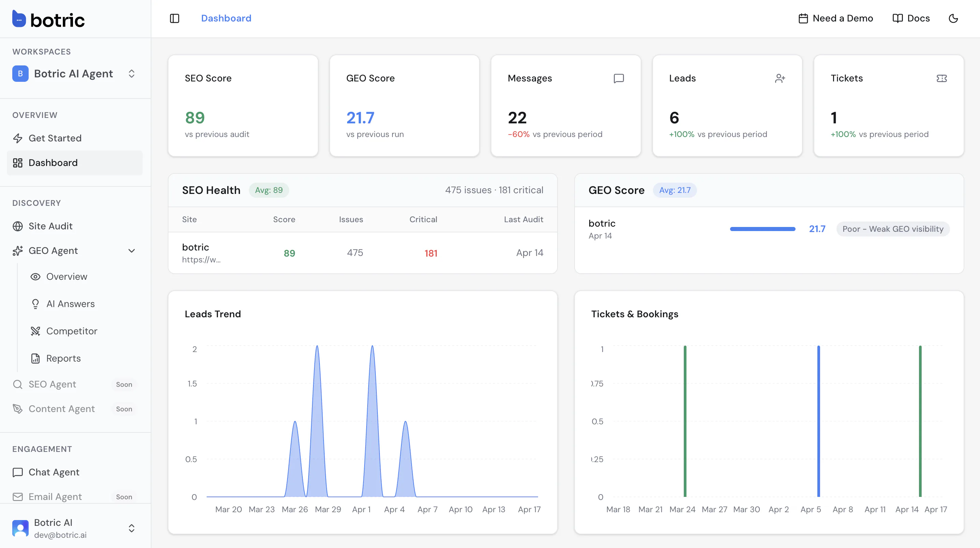Click the SEO Agent search icon
This screenshot has height=548, width=980.
point(17,384)
